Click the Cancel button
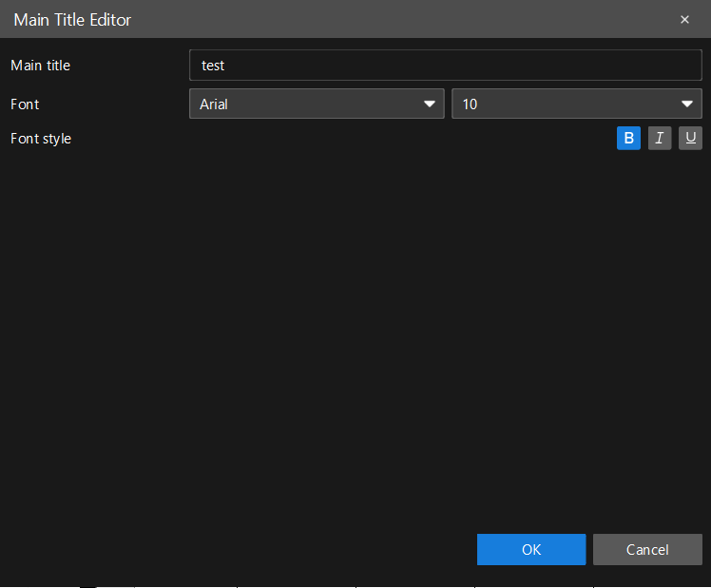711x588 pixels. pyautogui.click(x=647, y=549)
